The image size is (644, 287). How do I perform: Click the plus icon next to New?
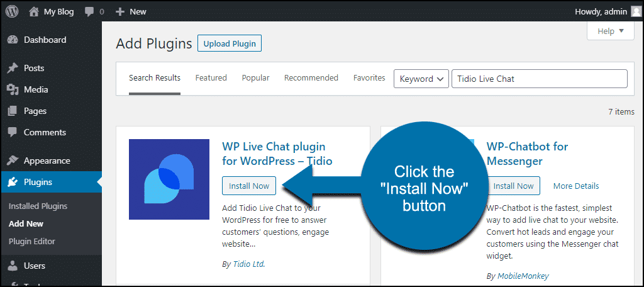click(120, 12)
